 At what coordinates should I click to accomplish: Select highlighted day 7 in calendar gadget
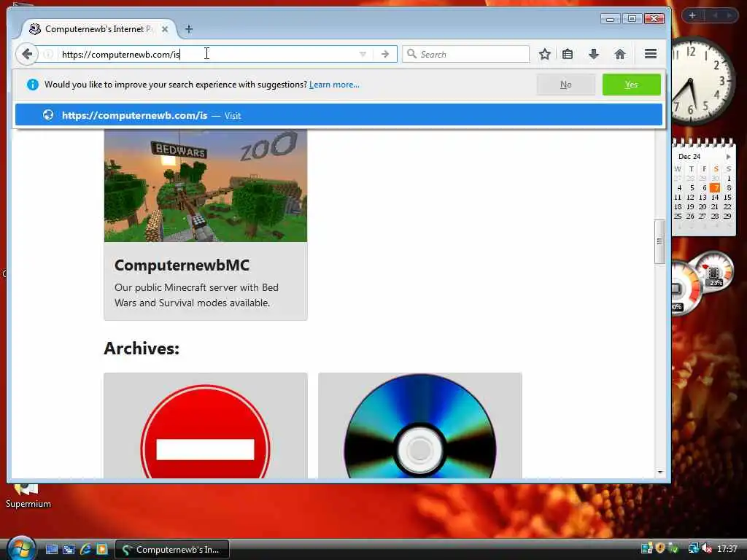(715, 187)
